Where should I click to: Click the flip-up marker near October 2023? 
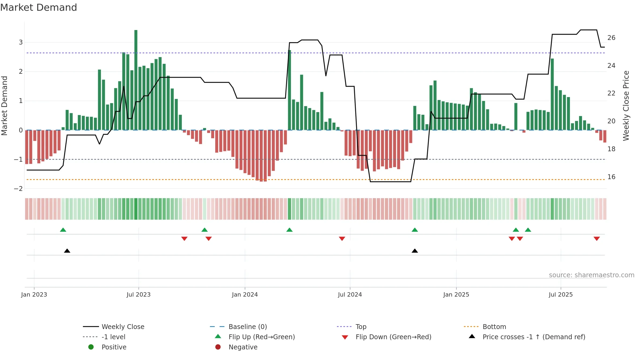(x=204, y=230)
